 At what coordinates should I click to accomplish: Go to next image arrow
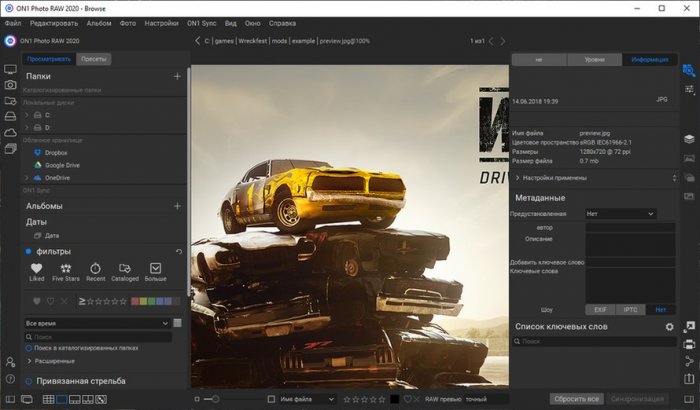503,41
